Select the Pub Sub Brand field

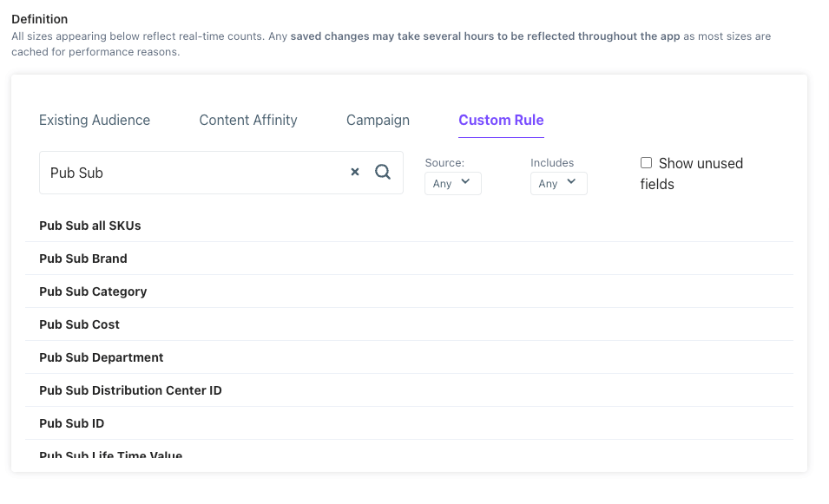pyautogui.click(x=83, y=259)
